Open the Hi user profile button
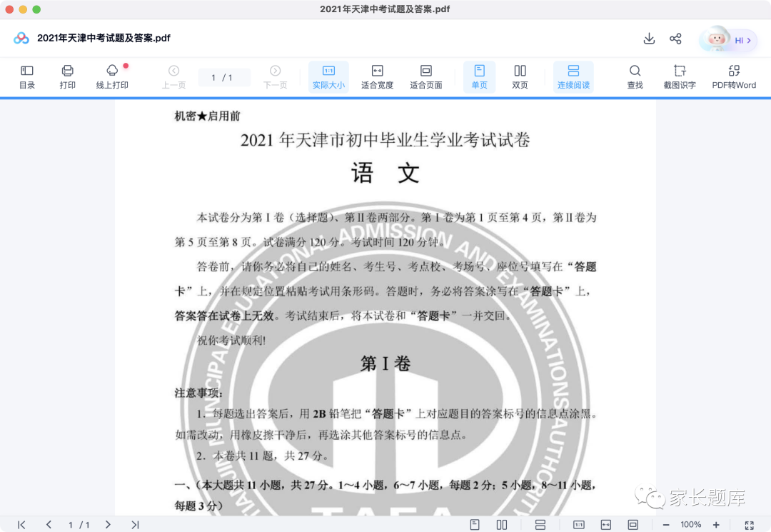The width and height of the screenshot is (771, 532). click(728, 39)
